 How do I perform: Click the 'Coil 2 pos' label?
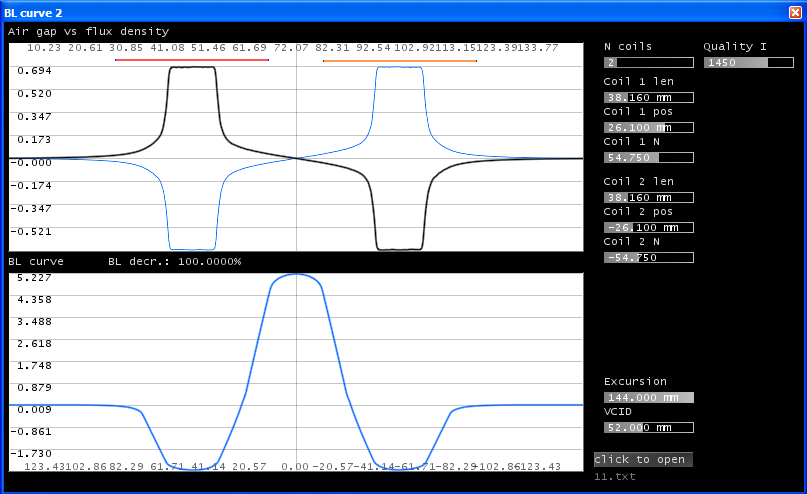tap(638, 211)
